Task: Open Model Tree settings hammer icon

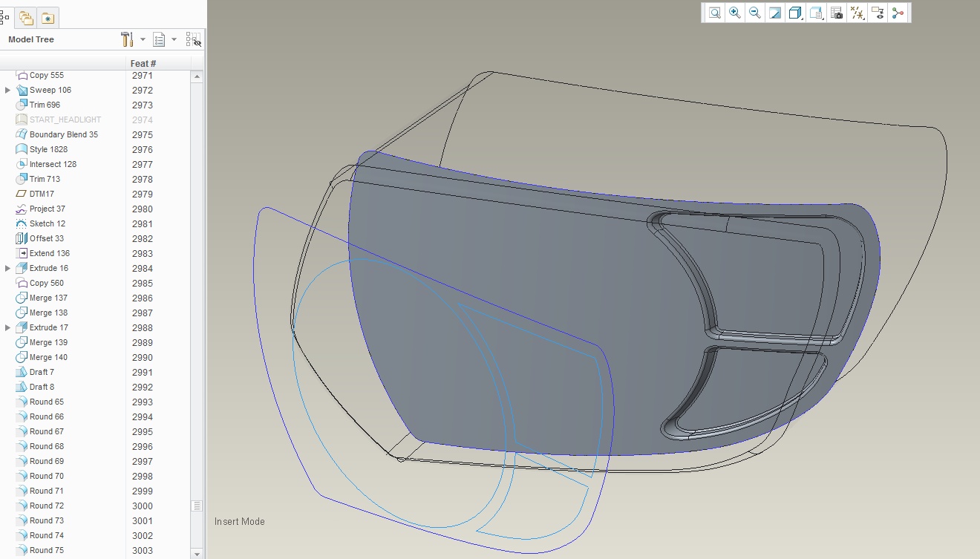Action: pyautogui.click(x=127, y=39)
